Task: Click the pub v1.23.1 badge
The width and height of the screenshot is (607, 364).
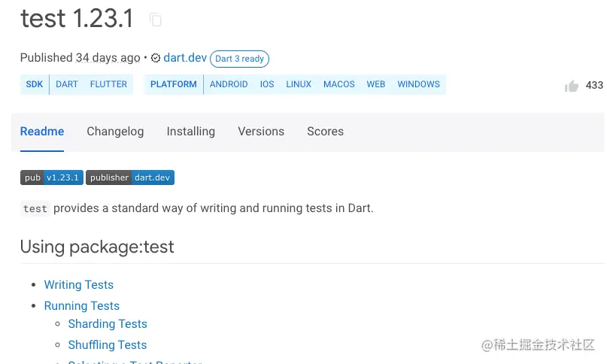Action: click(52, 177)
